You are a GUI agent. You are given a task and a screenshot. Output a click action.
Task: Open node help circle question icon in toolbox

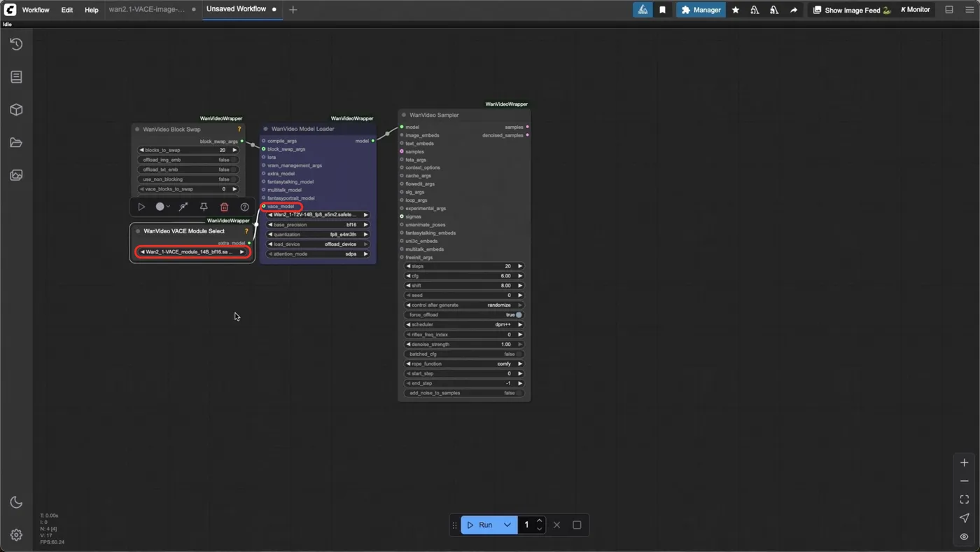[x=244, y=207]
